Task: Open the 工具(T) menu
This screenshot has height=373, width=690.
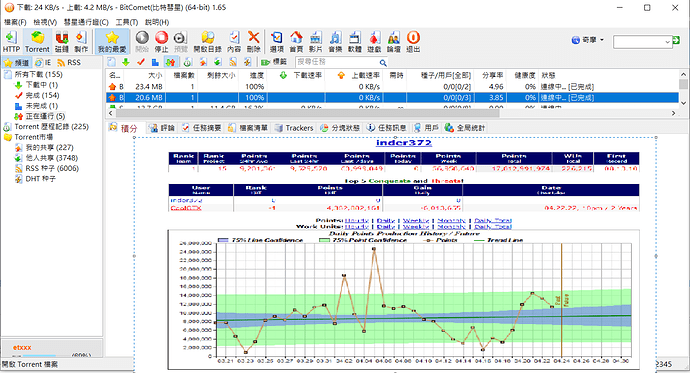Action: pos(127,22)
